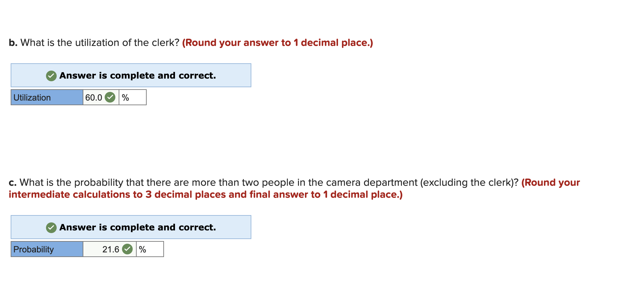The height and width of the screenshot is (293, 644).
Task: Click the checkmark icon in the first correct-answer banner
Action: [51, 76]
